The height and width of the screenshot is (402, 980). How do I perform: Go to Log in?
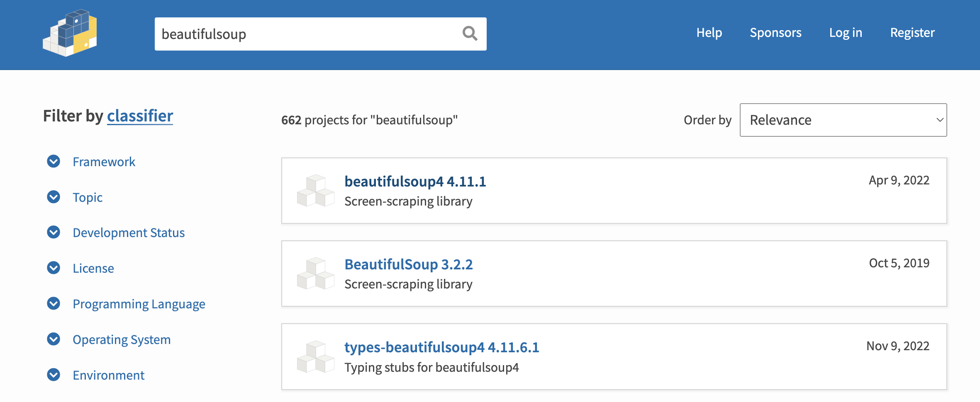pyautogui.click(x=846, y=33)
